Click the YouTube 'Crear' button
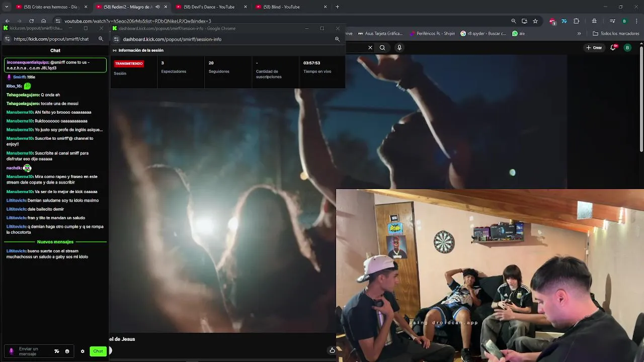The width and height of the screenshot is (644, 362). (594, 48)
